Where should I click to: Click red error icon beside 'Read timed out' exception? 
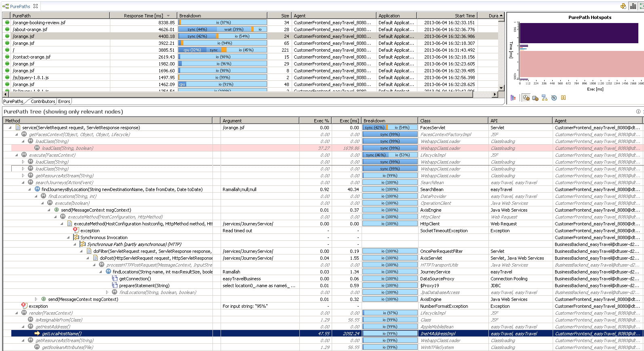(x=76, y=230)
